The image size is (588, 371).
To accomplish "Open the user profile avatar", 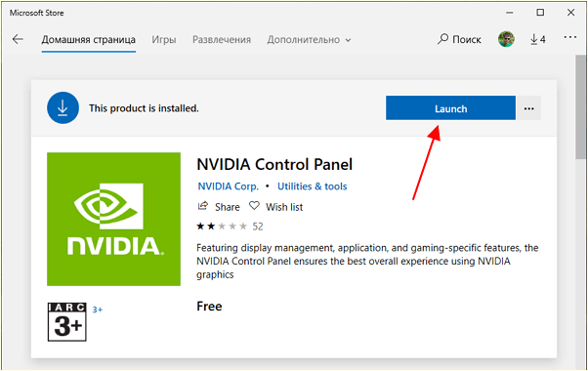I will (506, 39).
